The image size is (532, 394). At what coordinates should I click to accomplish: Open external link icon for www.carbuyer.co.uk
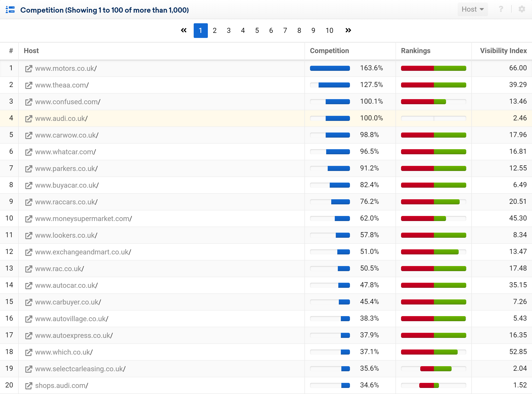[29, 302]
